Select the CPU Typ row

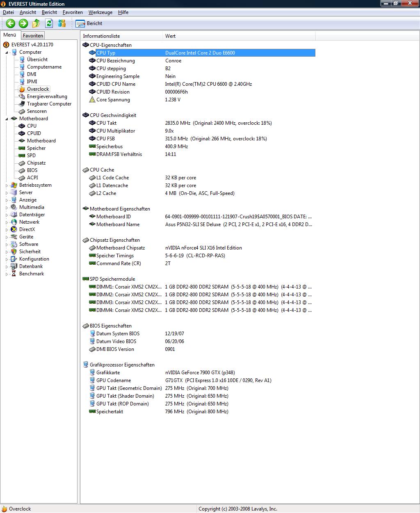tap(202, 53)
